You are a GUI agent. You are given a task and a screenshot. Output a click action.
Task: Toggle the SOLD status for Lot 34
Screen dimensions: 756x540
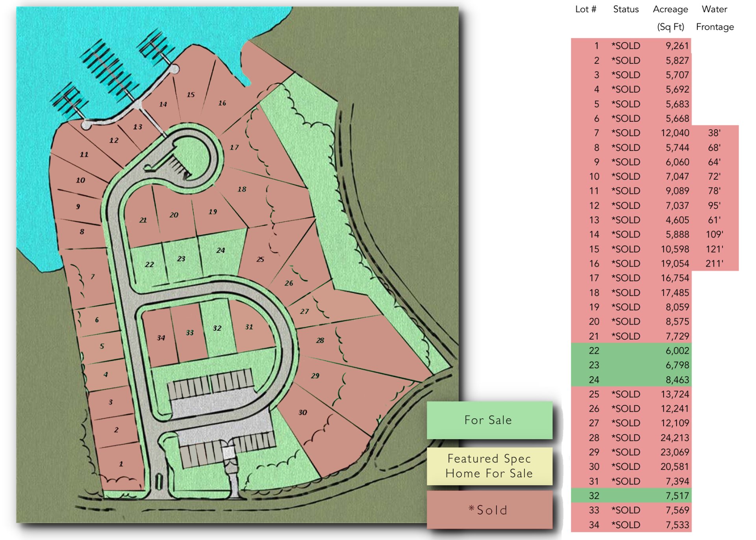click(x=625, y=525)
